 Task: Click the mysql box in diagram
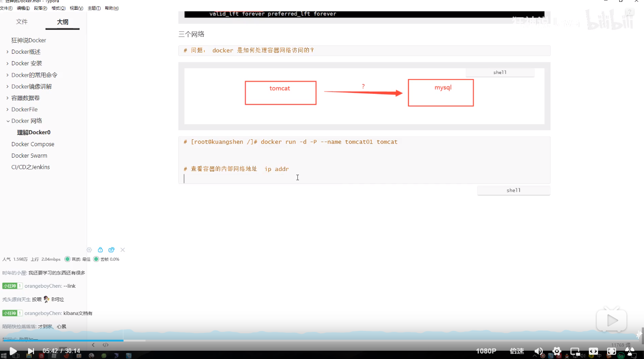click(441, 93)
